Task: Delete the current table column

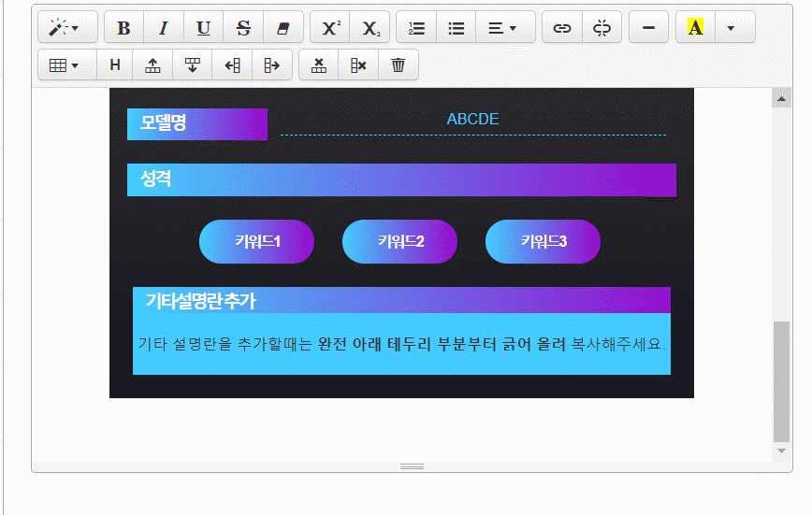Action: pos(358,65)
